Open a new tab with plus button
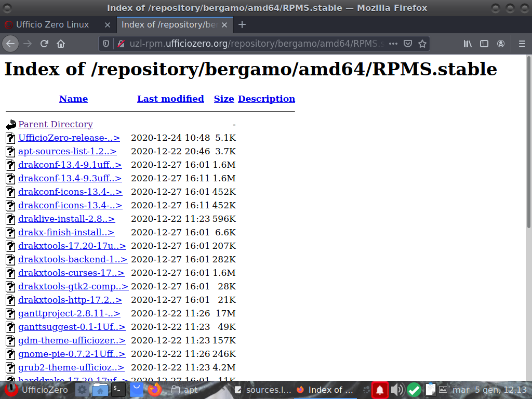The image size is (532, 399). pos(242,24)
